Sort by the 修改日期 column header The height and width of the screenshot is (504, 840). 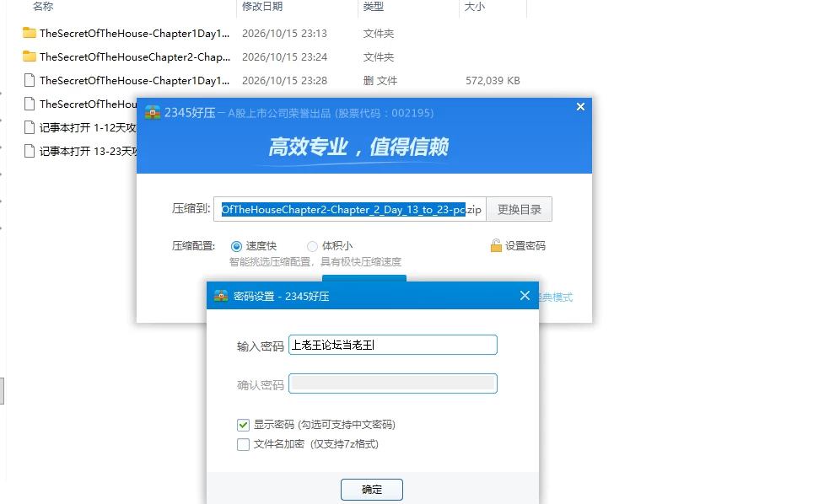pos(262,7)
